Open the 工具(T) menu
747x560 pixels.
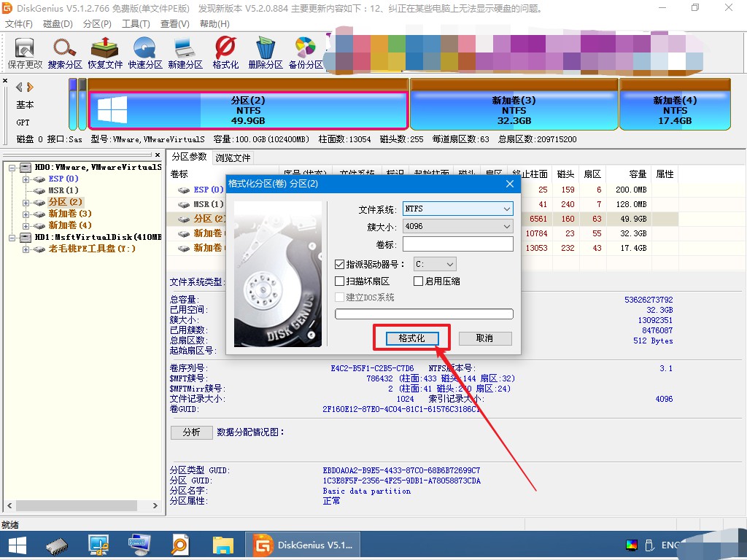[136, 24]
